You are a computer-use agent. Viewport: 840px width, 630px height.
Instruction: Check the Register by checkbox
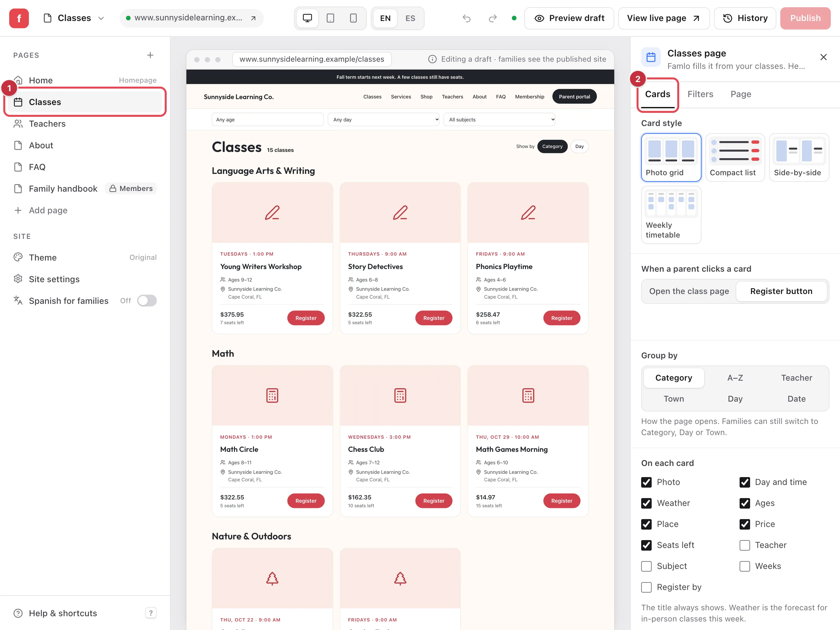(646, 587)
